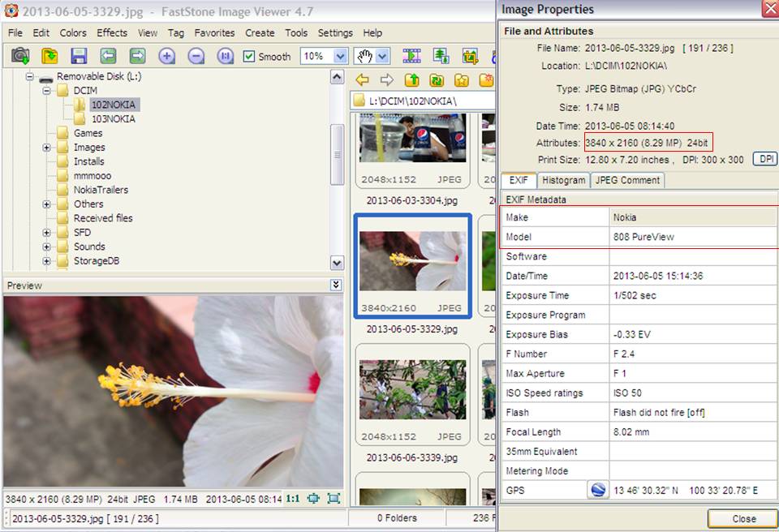Click the Zoom In magnifier icon

[x=166, y=56]
